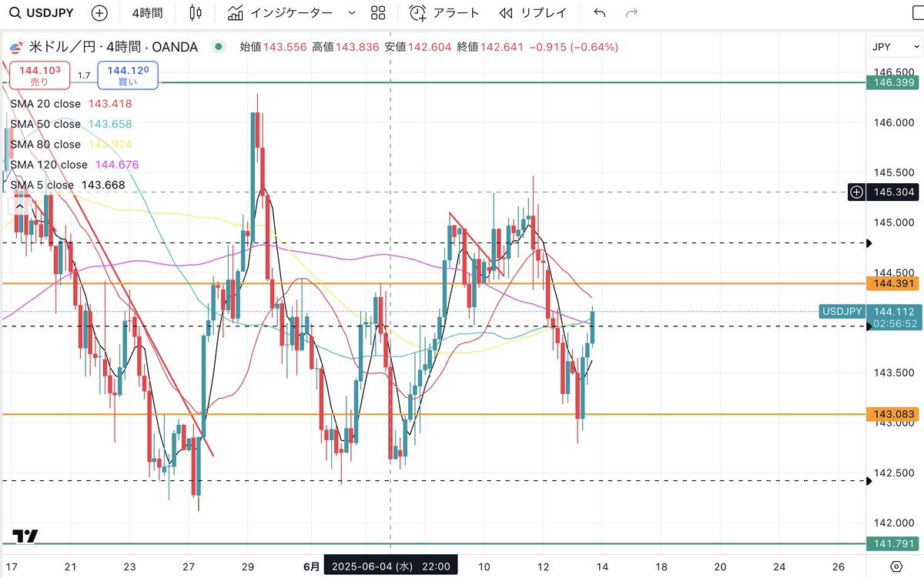Open the 4時間 interval selector

(x=147, y=13)
